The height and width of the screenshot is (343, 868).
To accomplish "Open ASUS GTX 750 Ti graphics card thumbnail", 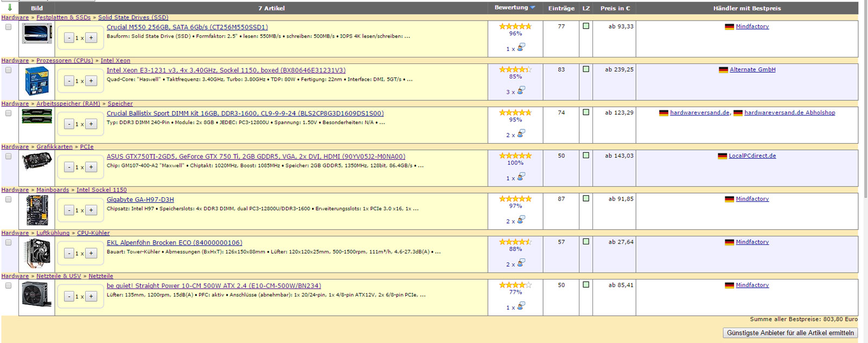I will (x=37, y=161).
